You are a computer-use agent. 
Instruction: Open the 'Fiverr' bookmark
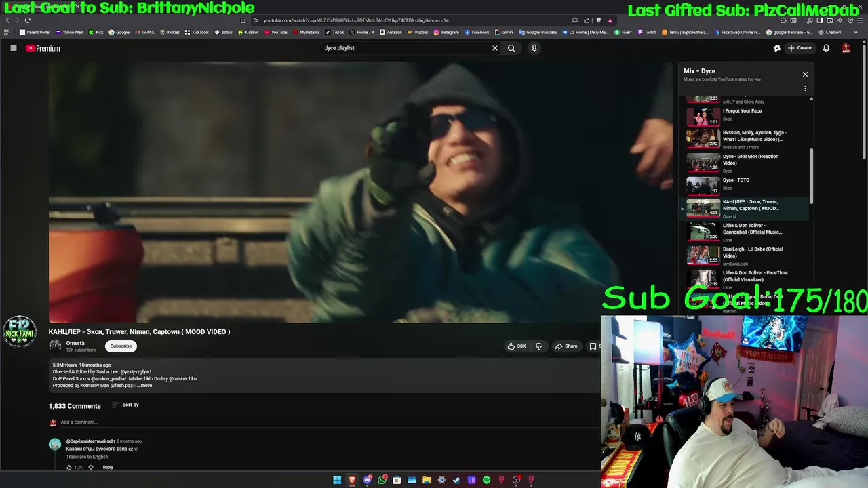(x=623, y=32)
